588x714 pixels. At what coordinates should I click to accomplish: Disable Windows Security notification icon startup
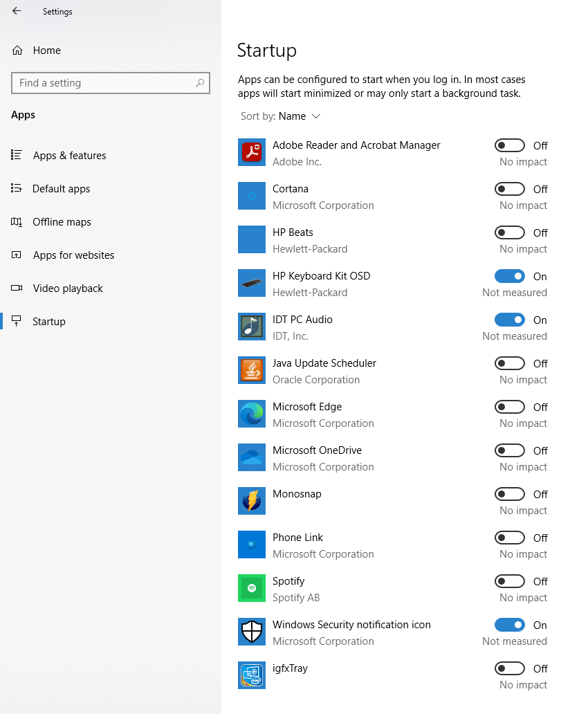tap(510, 625)
